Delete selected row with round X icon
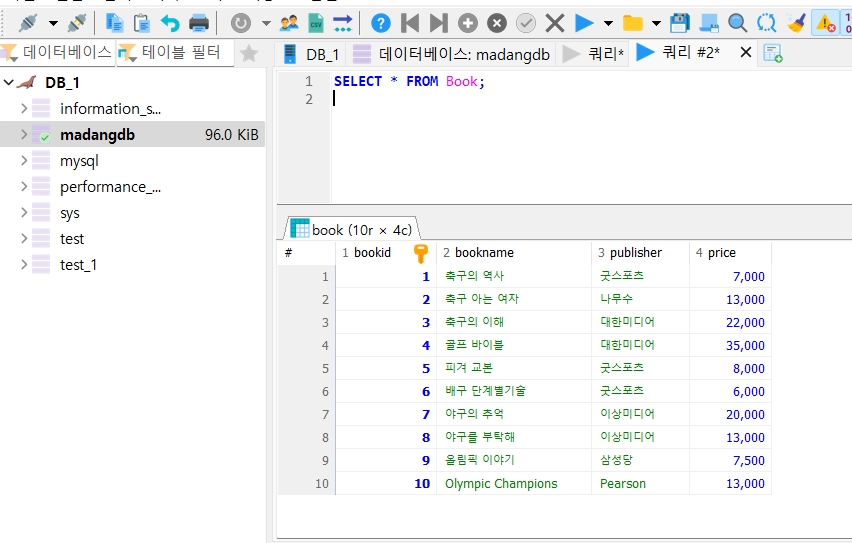 pyautogui.click(x=497, y=23)
